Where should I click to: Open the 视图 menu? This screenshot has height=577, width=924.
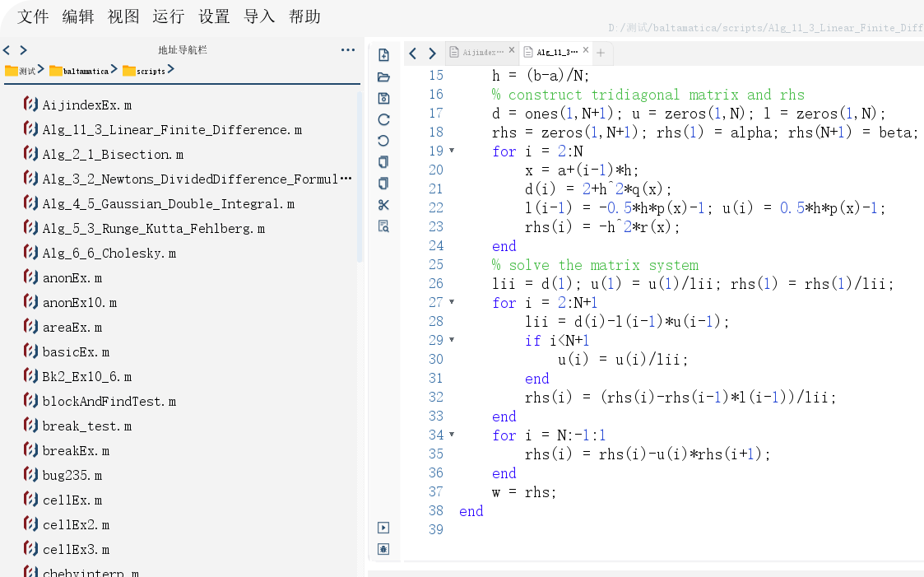click(123, 16)
